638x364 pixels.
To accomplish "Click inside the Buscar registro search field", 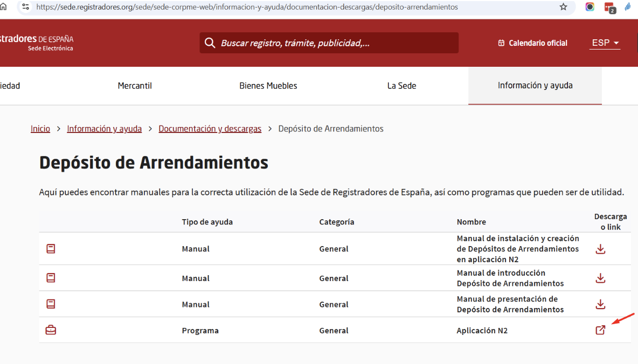I will tap(329, 43).
